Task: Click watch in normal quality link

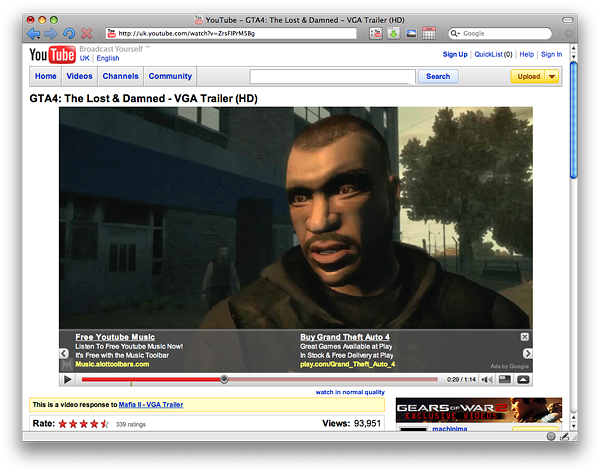Action: (350, 392)
